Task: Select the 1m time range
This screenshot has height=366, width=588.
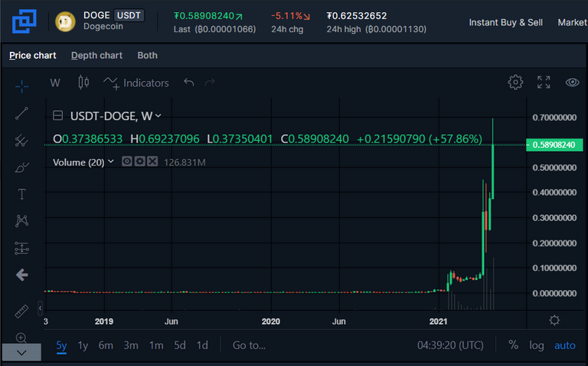Action: tap(156, 345)
